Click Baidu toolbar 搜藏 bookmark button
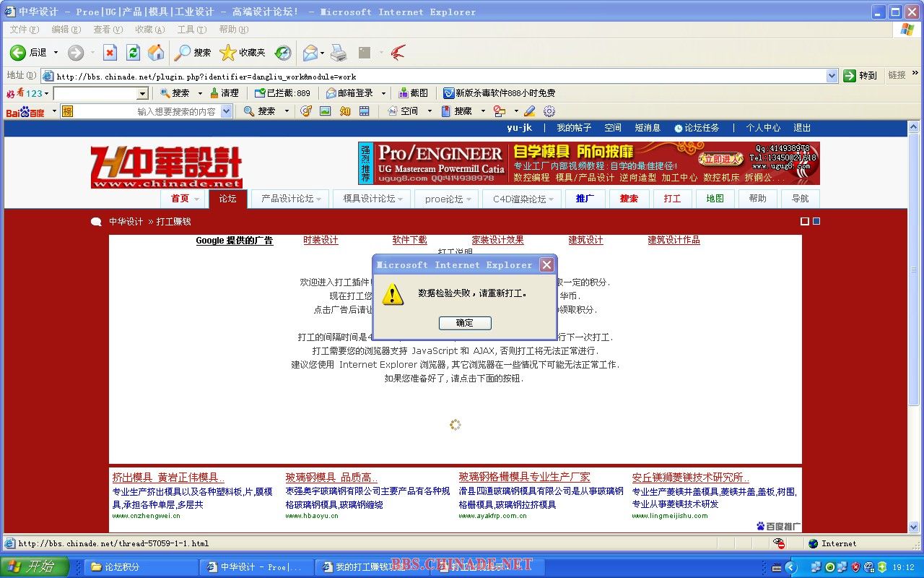 [x=457, y=111]
